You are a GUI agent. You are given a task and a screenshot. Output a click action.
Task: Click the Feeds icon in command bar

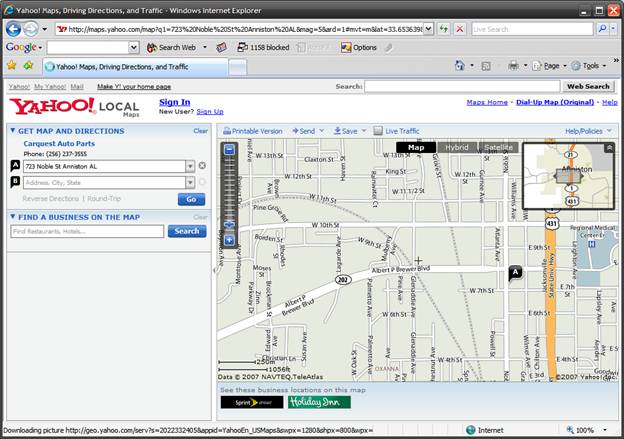tap(486, 66)
